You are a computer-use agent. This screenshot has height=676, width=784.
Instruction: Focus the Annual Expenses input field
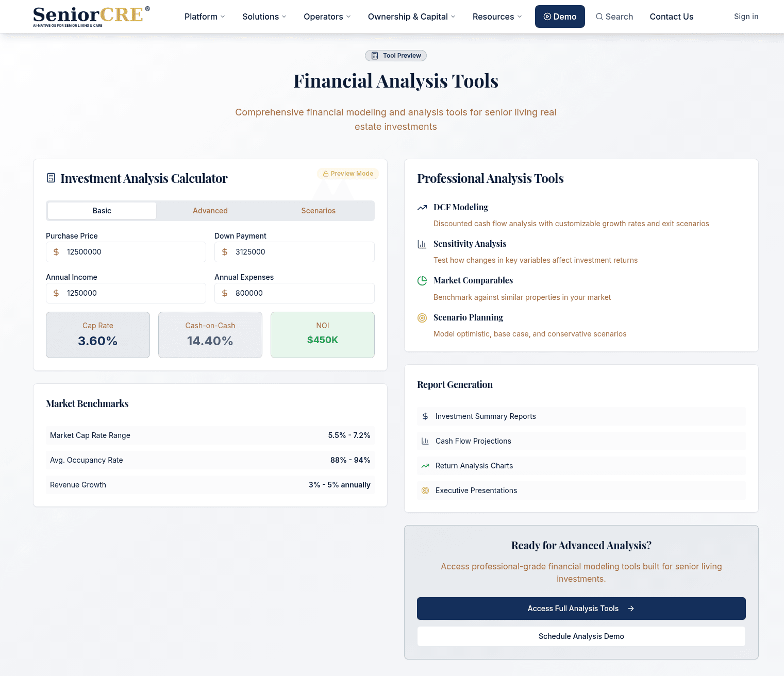pyautogui.click(x=294, y=293)
